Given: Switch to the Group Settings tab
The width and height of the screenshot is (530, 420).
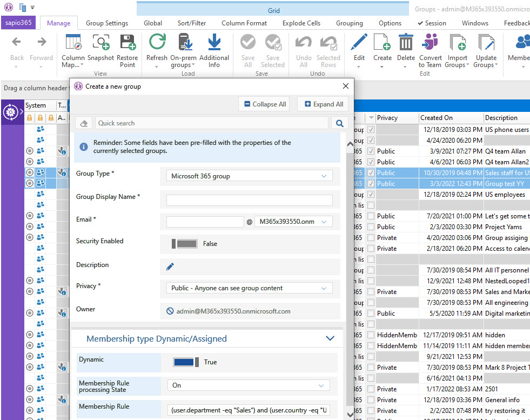Looking at the screenshot, I should point(107,23).
